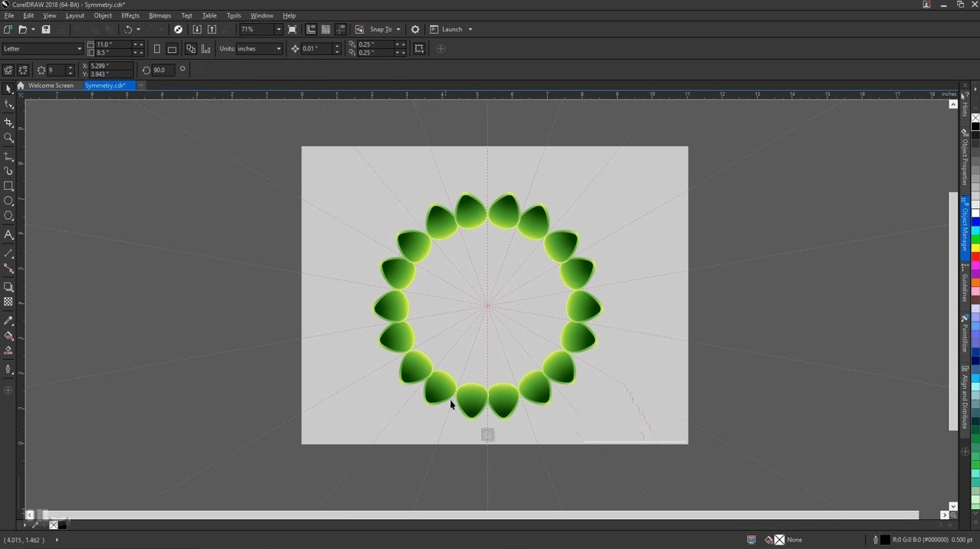Toggle Treat as filled option
980x549 pixels.
[x=419, y=49]
